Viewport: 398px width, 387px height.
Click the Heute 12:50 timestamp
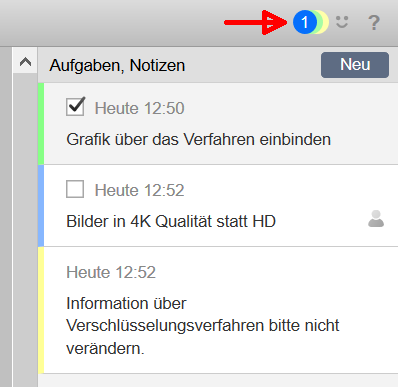139,108
